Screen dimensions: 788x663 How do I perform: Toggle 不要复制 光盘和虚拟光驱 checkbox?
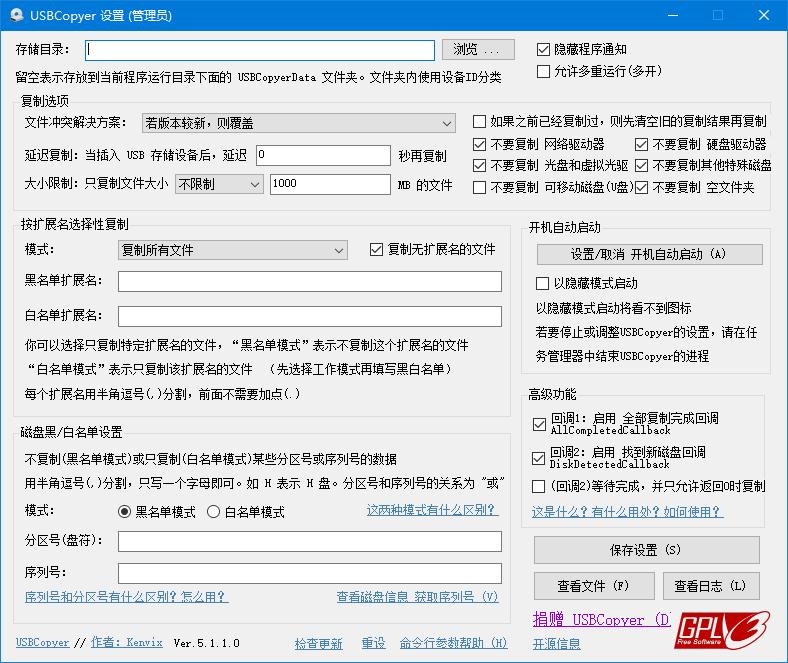tap(479, 165)
